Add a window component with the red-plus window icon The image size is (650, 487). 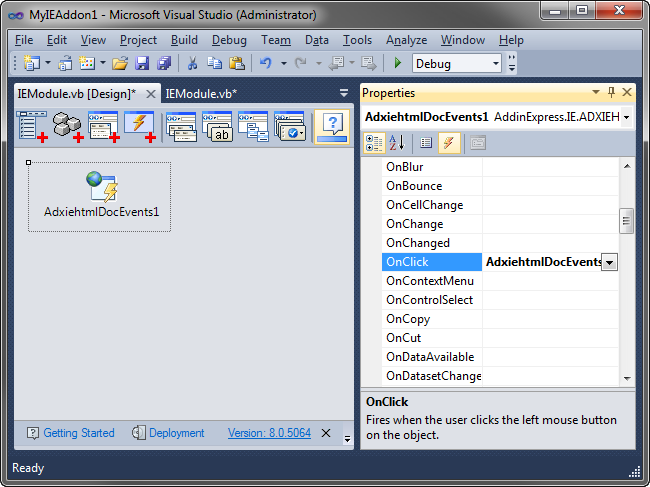(104, 127)
